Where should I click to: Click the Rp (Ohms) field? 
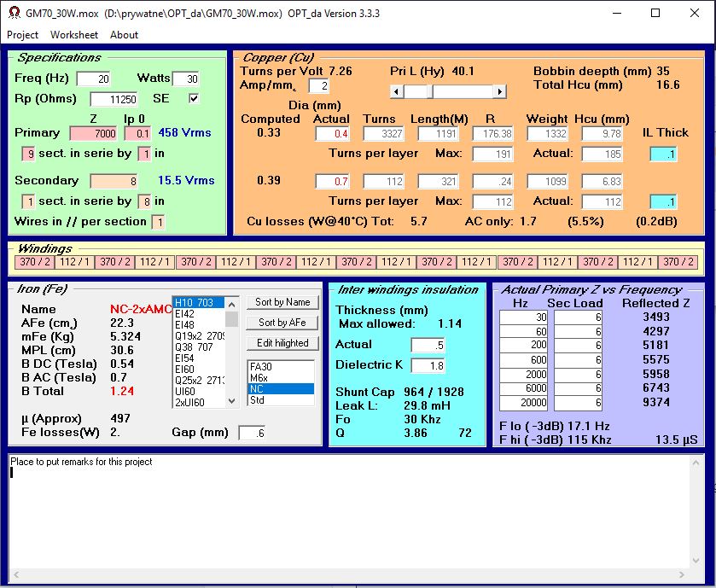tap(114, 99)
